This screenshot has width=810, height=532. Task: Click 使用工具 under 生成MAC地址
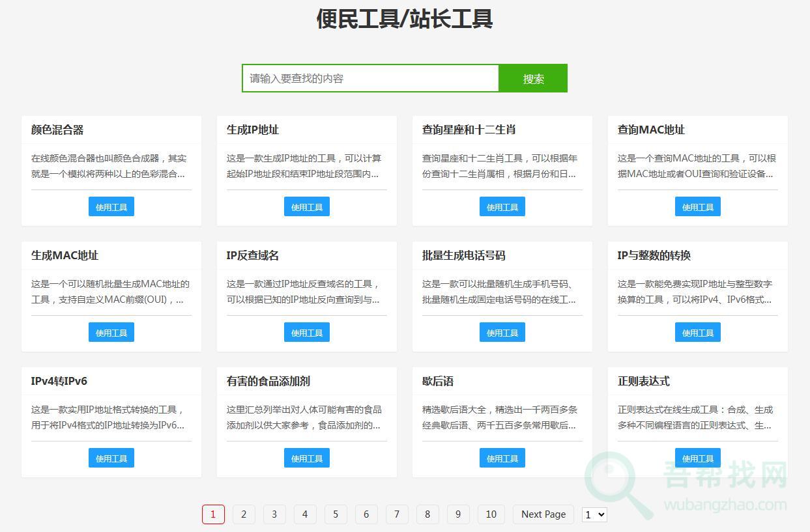111,333
